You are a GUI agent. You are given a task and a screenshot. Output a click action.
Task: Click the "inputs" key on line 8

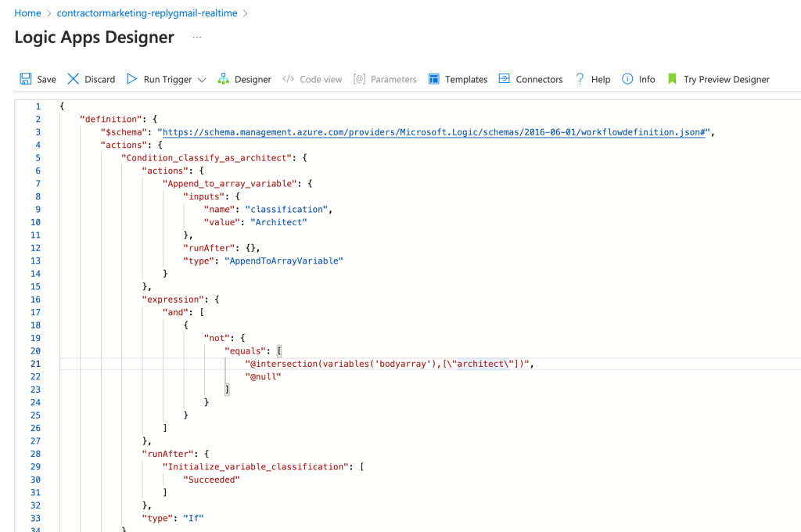click(204, 196)
